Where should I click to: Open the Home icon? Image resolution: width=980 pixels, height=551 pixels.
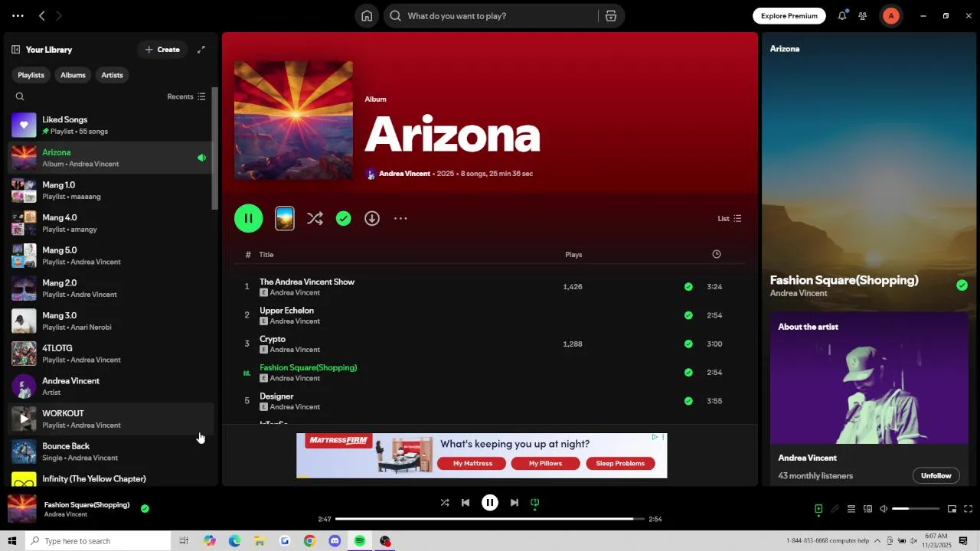367,16
